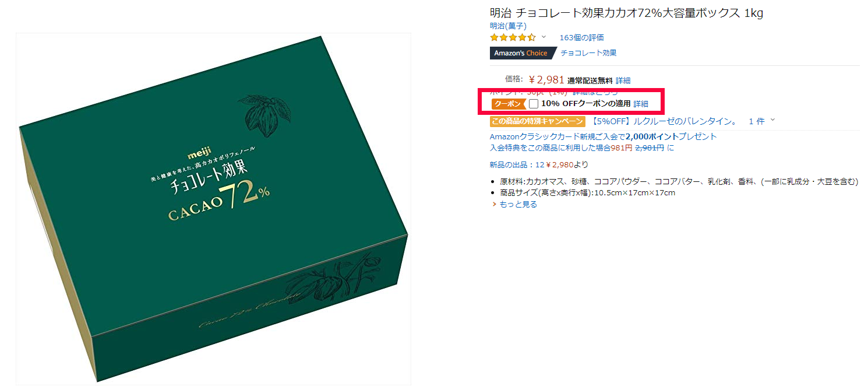The width and height of the screenshot is (868, 386).
Task: Click the star rating icons
Action: [513, 37]
